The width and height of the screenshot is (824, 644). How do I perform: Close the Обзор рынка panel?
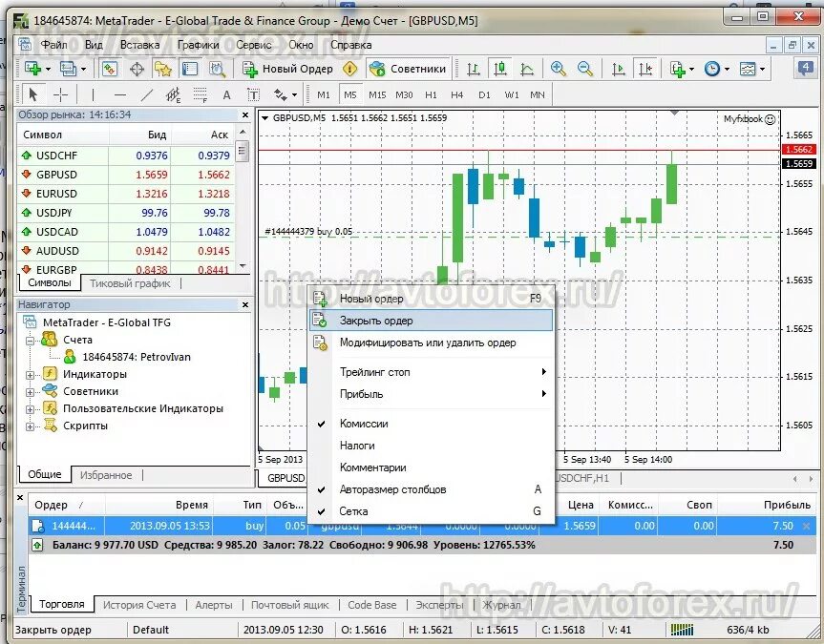[x=245, y=114]
